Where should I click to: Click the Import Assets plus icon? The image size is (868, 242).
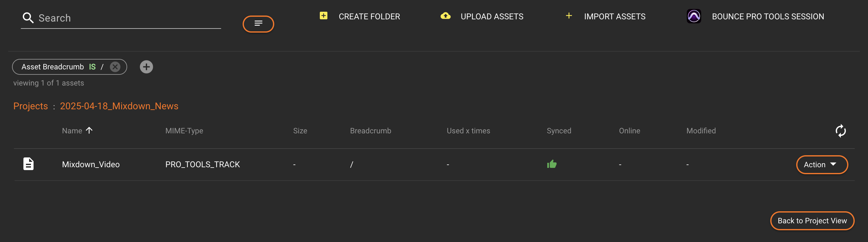[x=568, y=16]
